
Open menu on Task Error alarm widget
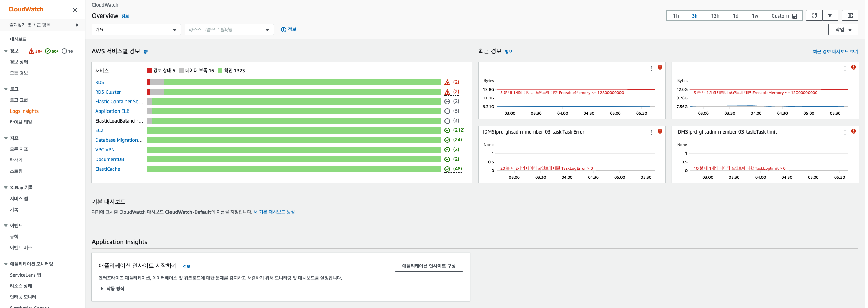[651, 132]
